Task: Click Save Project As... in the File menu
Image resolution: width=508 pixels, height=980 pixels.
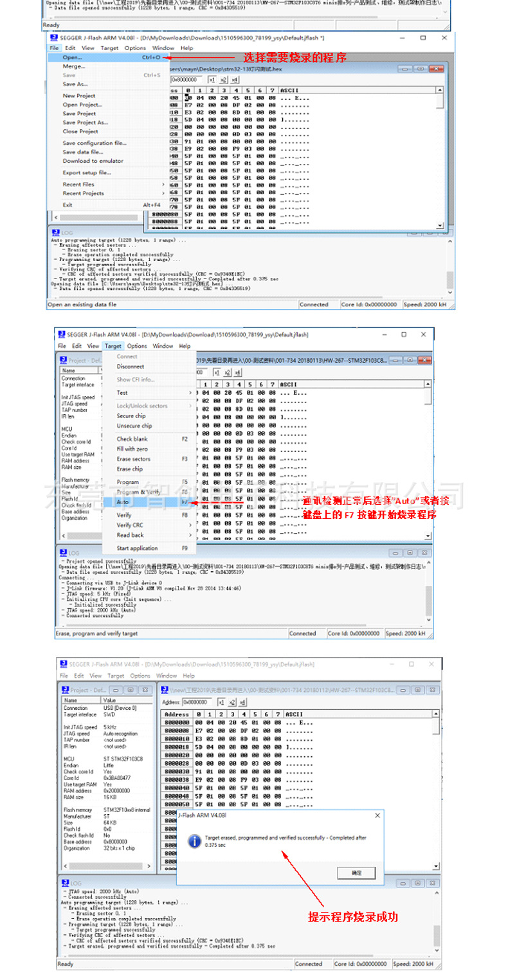Action: (107, 122)
